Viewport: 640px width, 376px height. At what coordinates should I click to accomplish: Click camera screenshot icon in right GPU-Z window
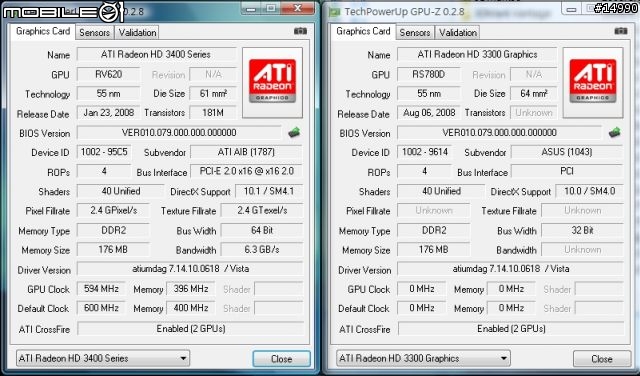(x=620, y=31)
